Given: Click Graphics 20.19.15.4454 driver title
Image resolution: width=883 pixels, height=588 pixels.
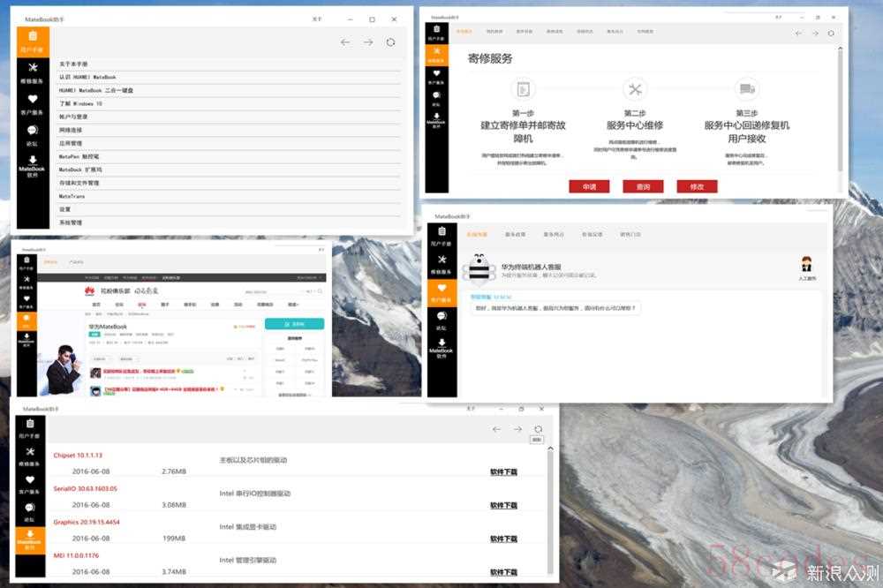Looking at the screenshot, I should [x=87, y=522].
